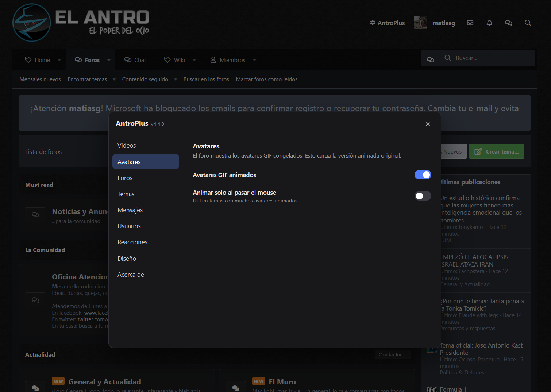Open the chat bubbles icon in header
The height and width of the screenshot is (392, 551).
(x=508, y=23)
